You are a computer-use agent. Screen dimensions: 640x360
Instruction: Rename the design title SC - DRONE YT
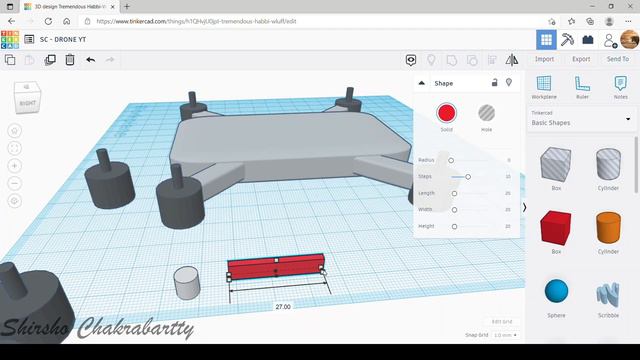(x=63, y=40)
